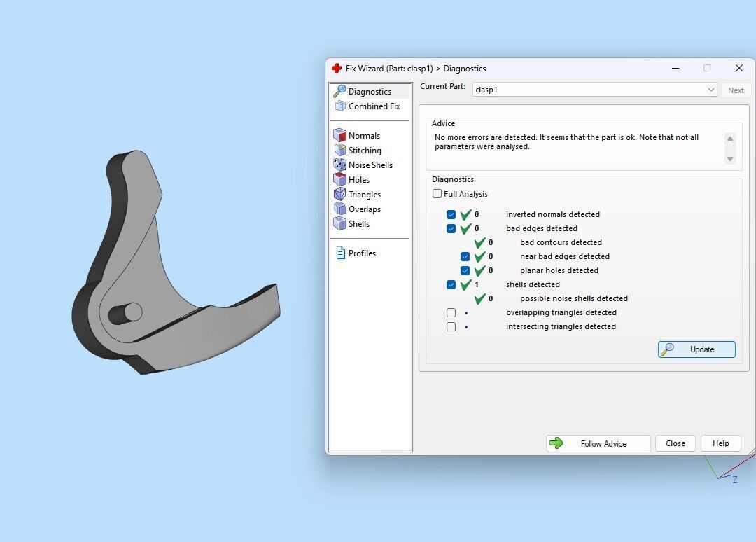Screen dimensions: 756x542
Task: Click the Next button
Action: [736, 90]
